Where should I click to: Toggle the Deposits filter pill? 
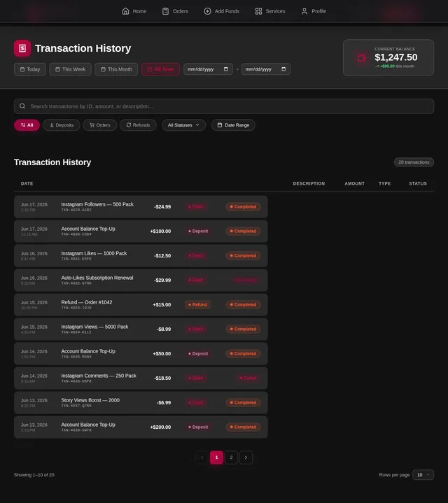(x=62, y=125)
